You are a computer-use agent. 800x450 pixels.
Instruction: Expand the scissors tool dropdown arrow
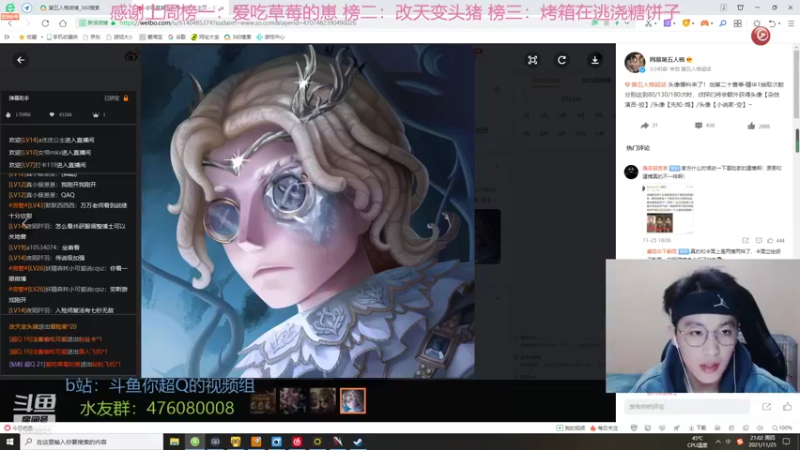click(x=656, y=23)
